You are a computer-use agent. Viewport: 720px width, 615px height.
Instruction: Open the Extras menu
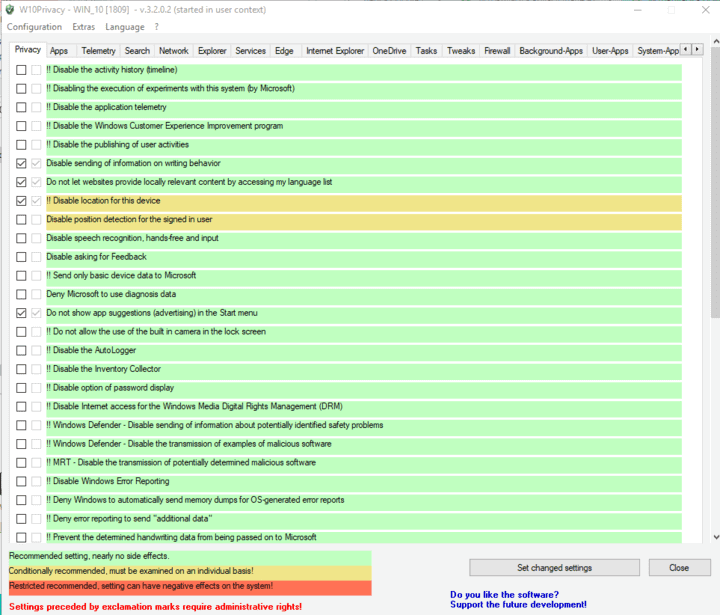[x=84, y=27]
